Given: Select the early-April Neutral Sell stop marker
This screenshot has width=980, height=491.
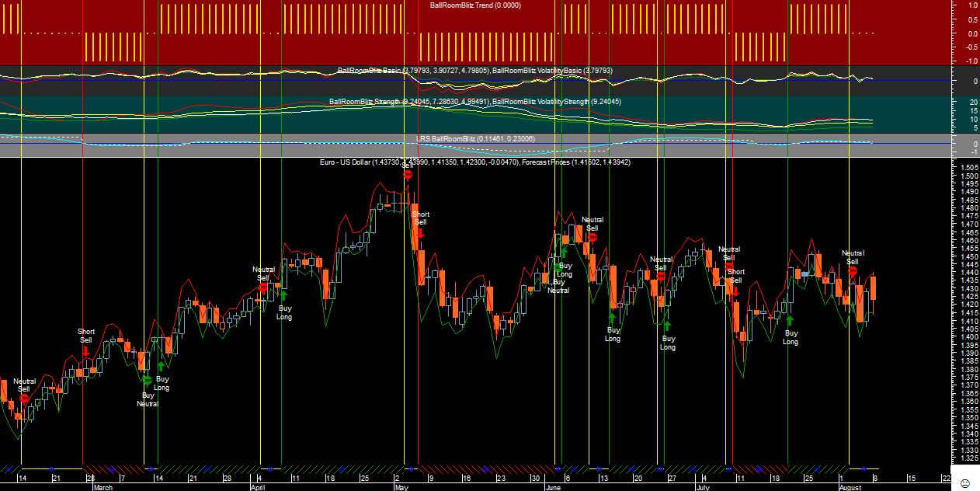Looking at the screenshot, I should click(x=263, y=287).
